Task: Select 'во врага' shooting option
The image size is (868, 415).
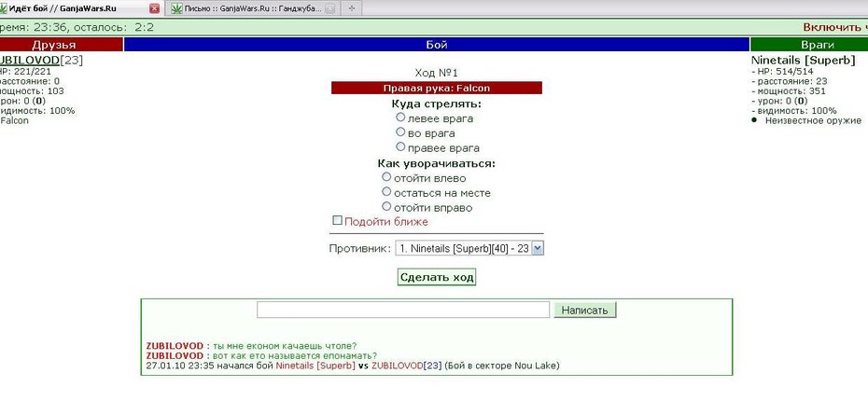Action: [x=400, y=132]
